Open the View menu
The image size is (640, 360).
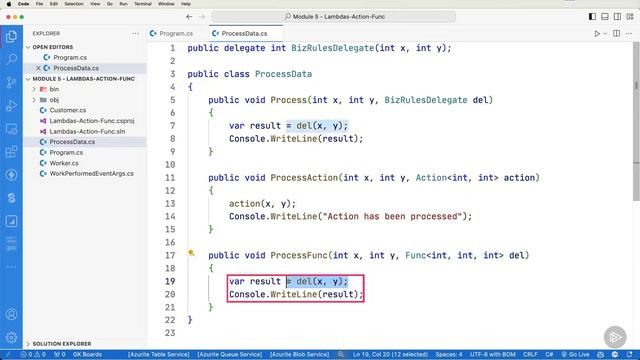95,4
